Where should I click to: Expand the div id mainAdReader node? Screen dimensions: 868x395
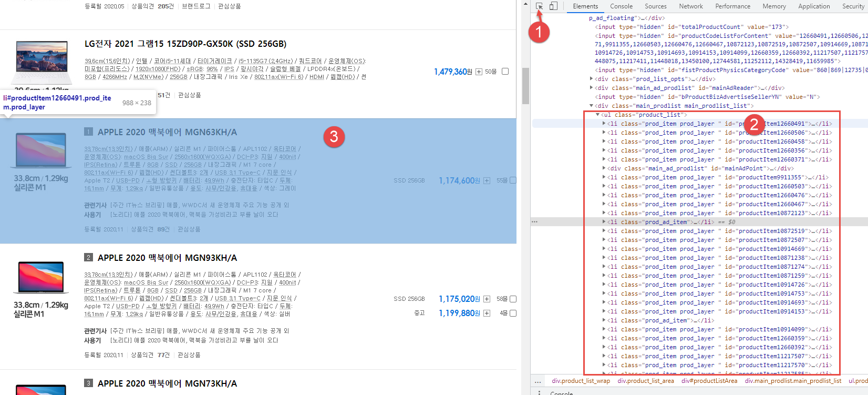point(592,88)
